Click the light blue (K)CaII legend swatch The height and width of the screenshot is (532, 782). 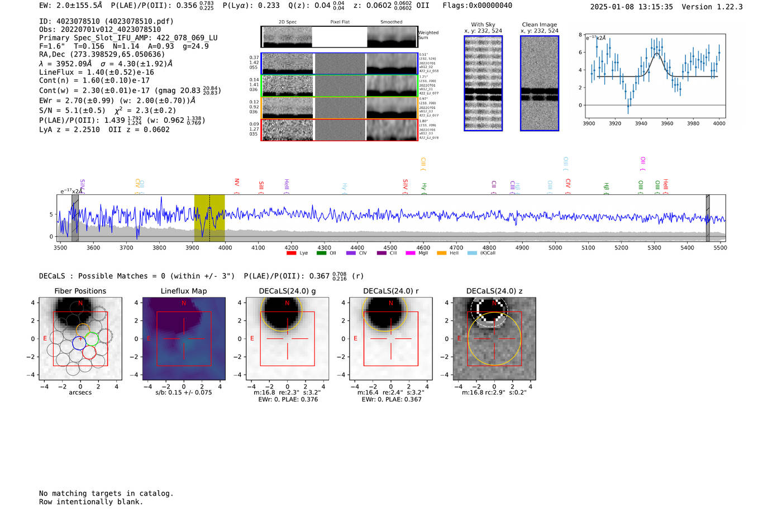pyautogui.click(x=472, y=253)
